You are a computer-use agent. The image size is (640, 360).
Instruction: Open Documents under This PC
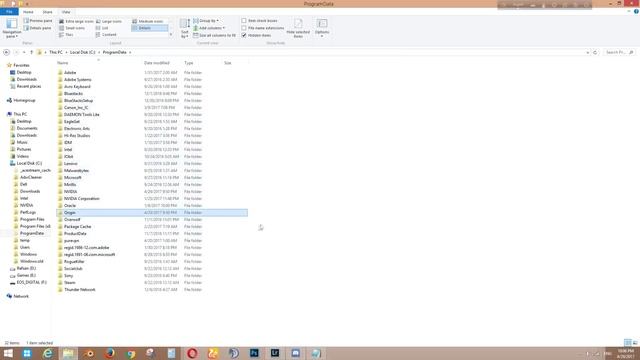pos(24,128)
